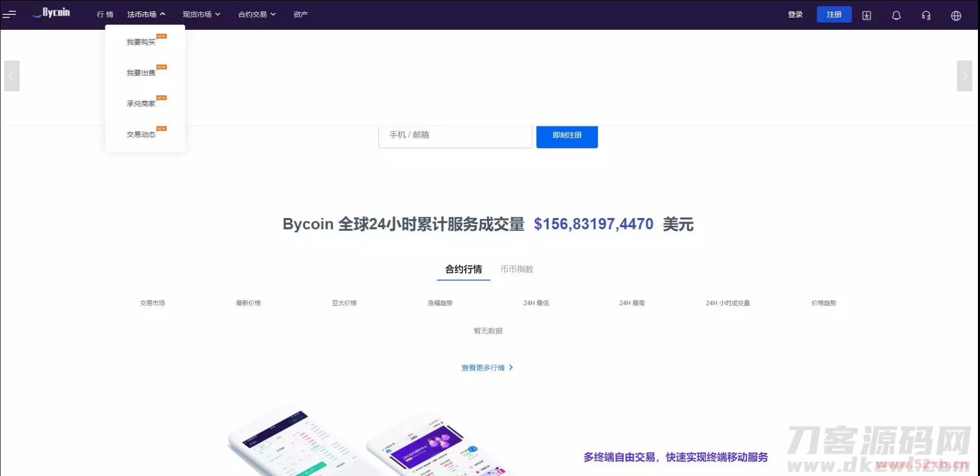This screenshot has height=476, width=980.
Task: Open the language globe icon
Action: (956, 15)
